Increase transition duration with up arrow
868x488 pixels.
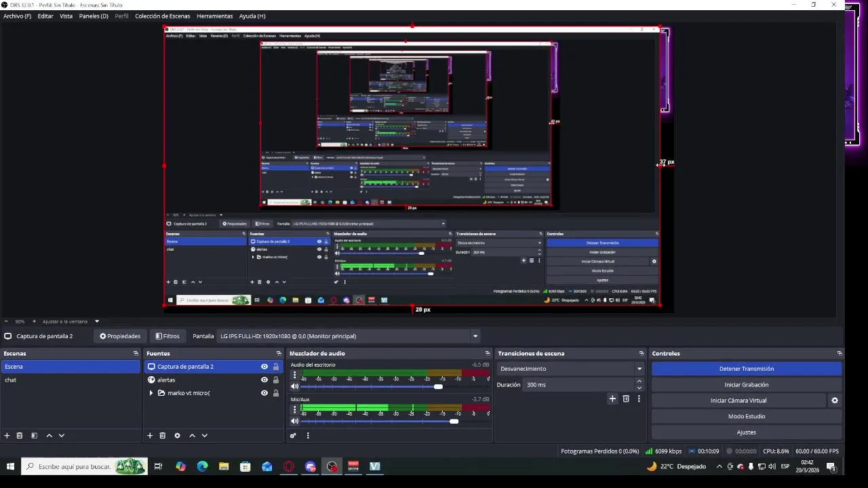639,382
